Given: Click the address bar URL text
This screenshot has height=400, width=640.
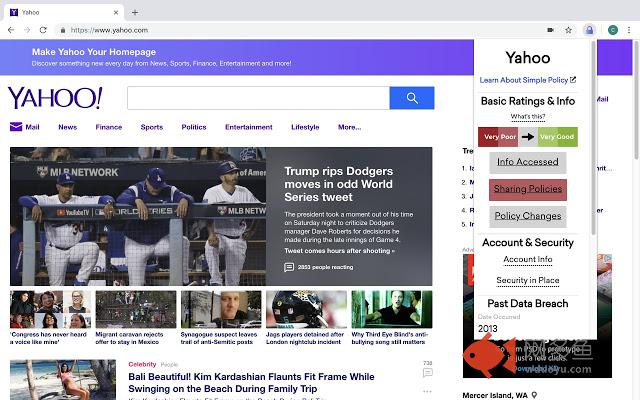Looking at the screenshot, I should 109,30.
